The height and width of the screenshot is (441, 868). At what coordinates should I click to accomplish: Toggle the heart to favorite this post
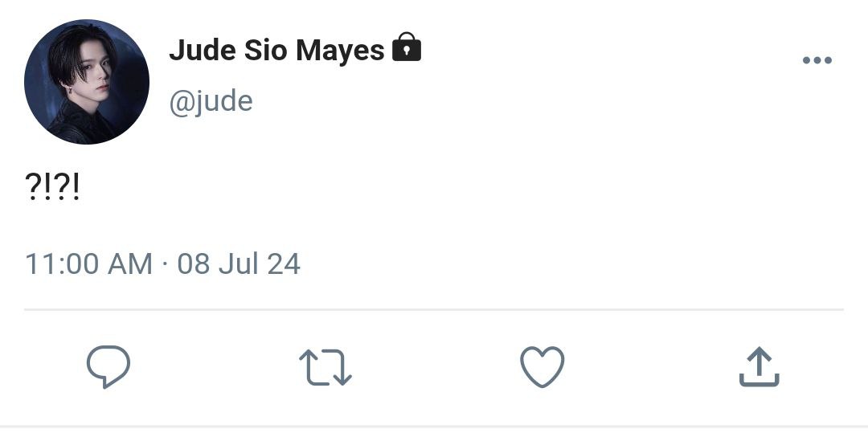pyautogui.click(x=542, y=367)
